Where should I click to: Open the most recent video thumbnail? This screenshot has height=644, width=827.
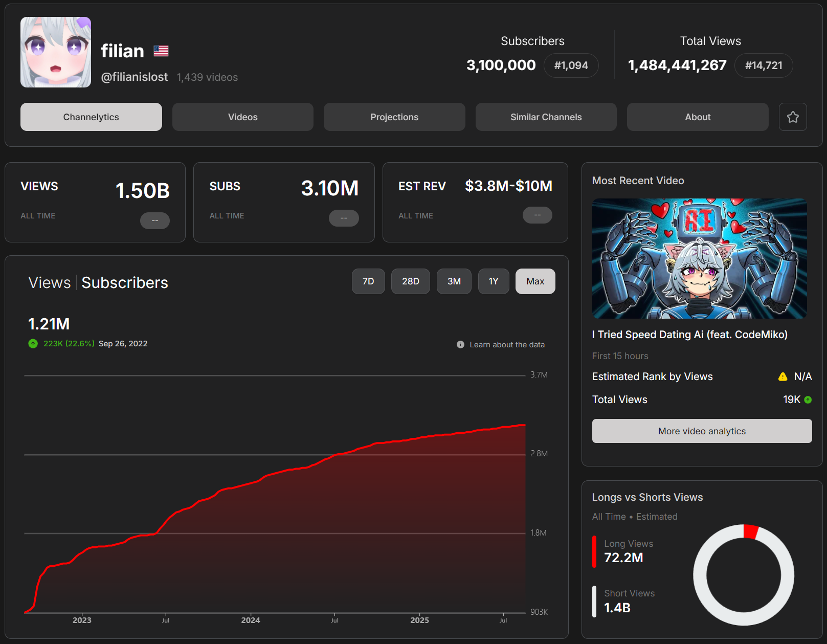click(700, 259)
